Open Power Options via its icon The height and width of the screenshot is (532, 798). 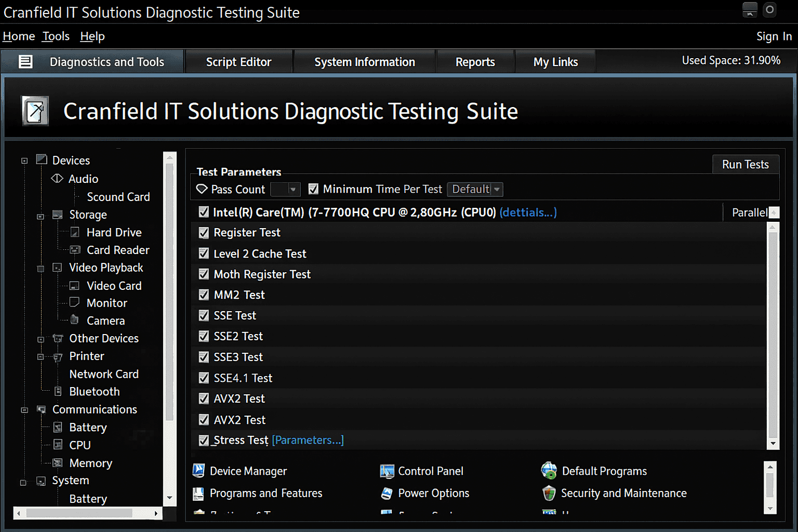tap(387, 493)
